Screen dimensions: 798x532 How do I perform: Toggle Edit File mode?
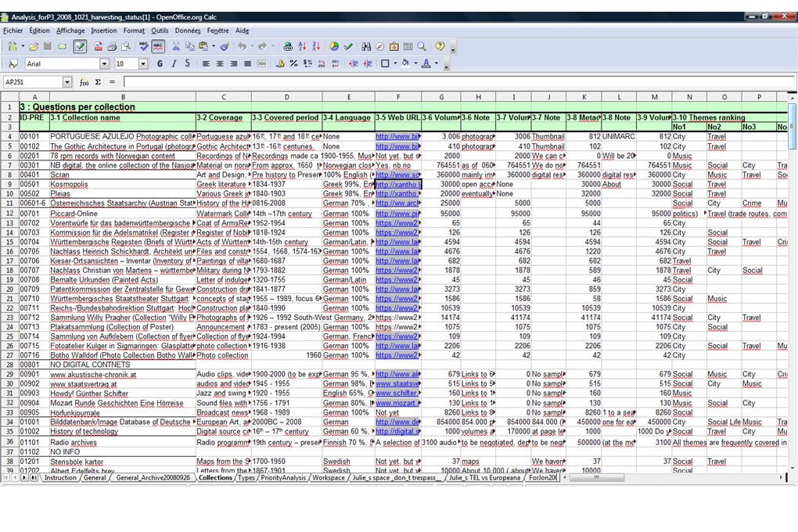80,47
